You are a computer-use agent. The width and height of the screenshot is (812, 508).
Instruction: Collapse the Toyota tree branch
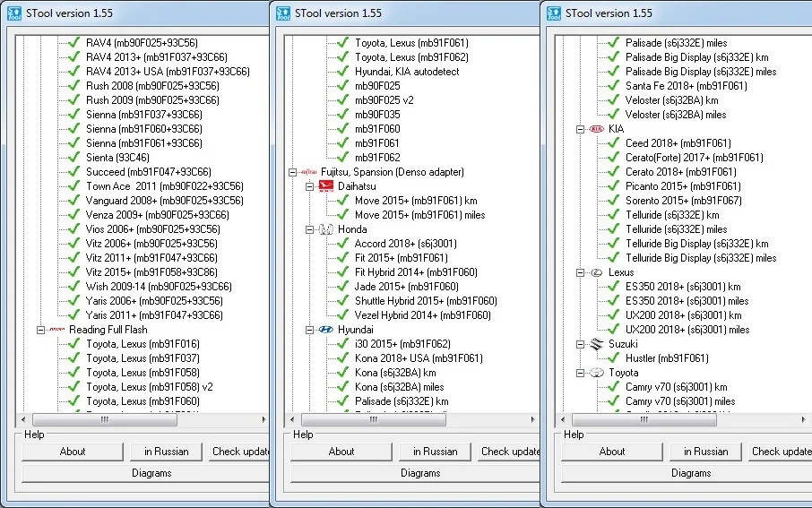point(581,373)
